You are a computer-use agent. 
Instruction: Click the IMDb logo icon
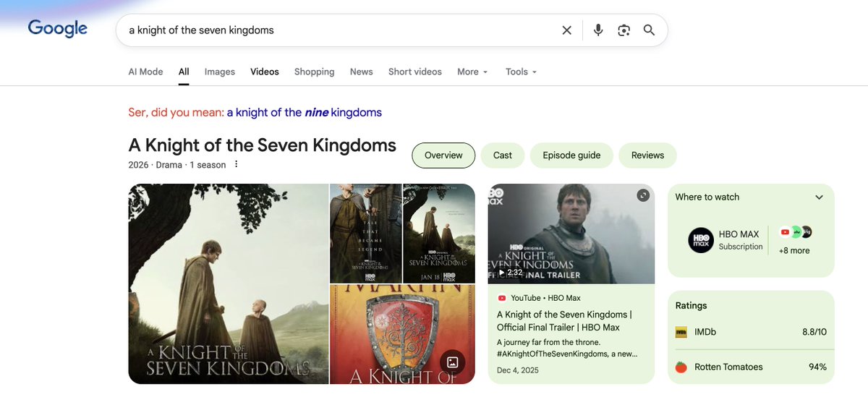[681, 333]
